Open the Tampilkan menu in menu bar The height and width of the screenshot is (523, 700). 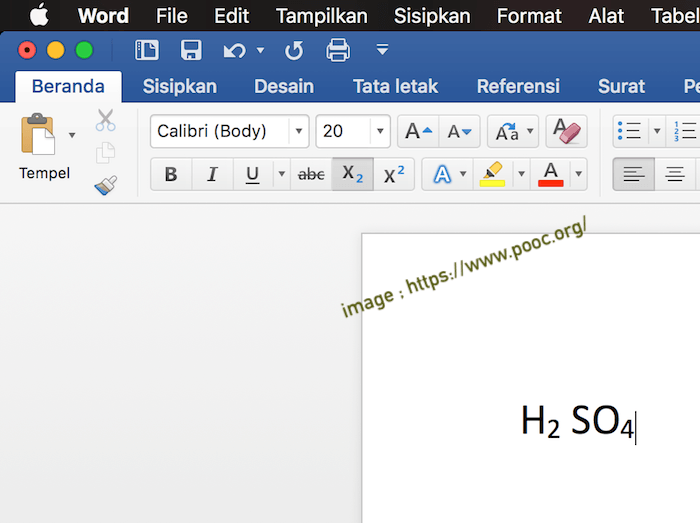click(x=321, y=16)
